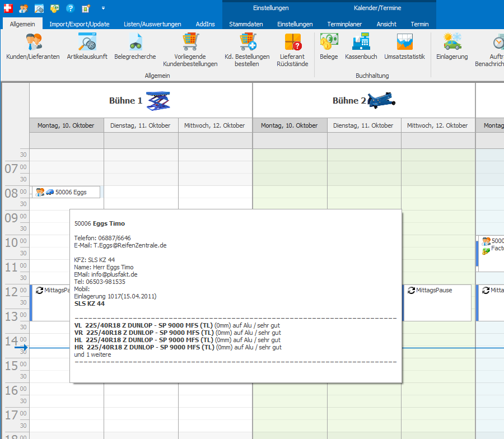Switch to Import/Export/Update tab

[x=80, y=24]
